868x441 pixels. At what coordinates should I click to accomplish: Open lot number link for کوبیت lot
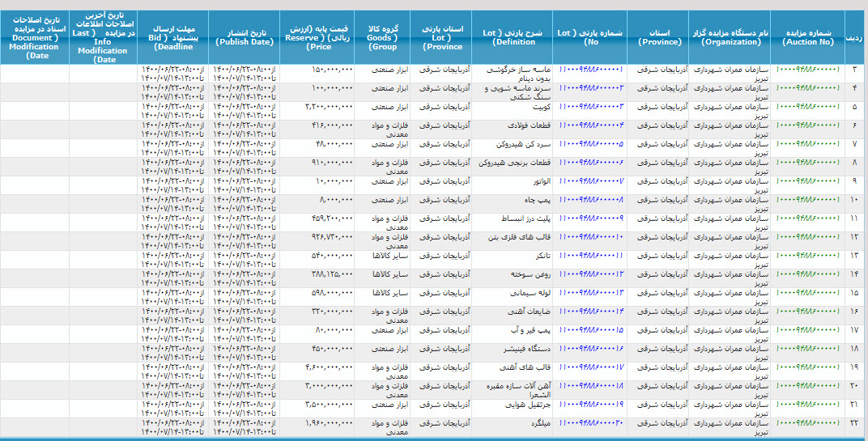click(x=590, y=106)
